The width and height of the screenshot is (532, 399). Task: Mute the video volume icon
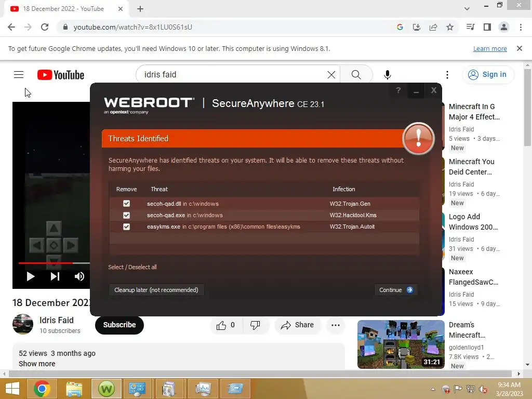pos(79,276)
